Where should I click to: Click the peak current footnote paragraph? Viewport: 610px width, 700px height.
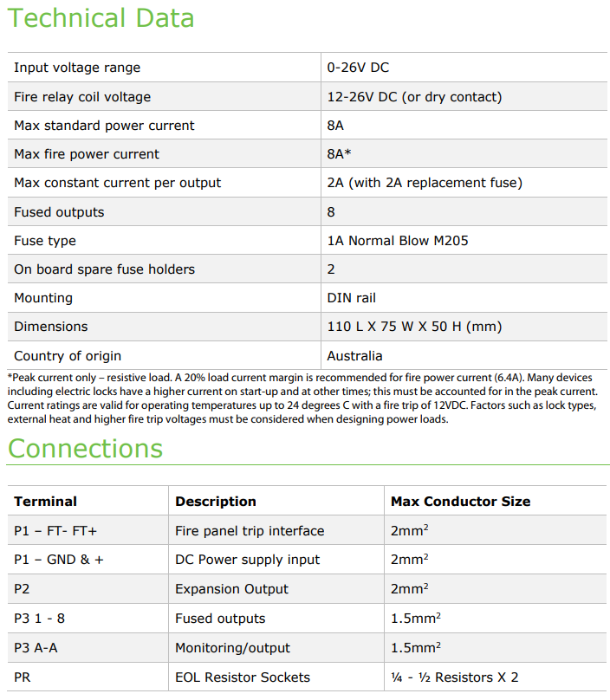[303, 399]
